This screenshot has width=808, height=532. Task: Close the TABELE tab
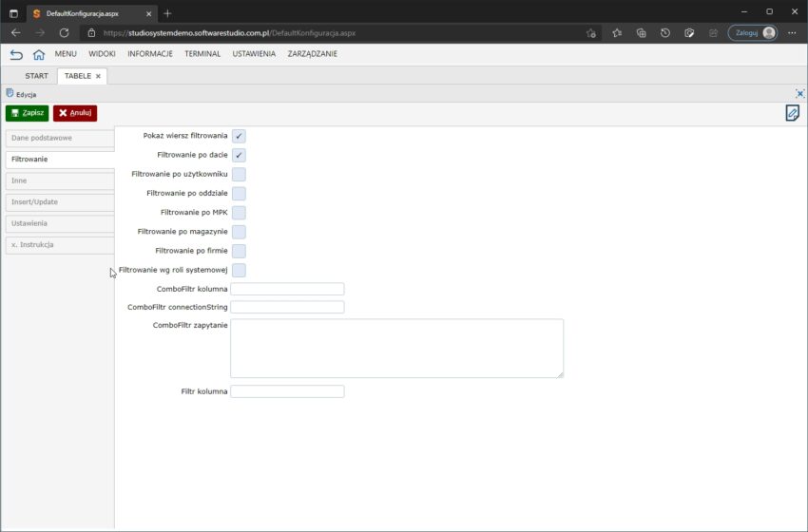click(x=99, y=76)
